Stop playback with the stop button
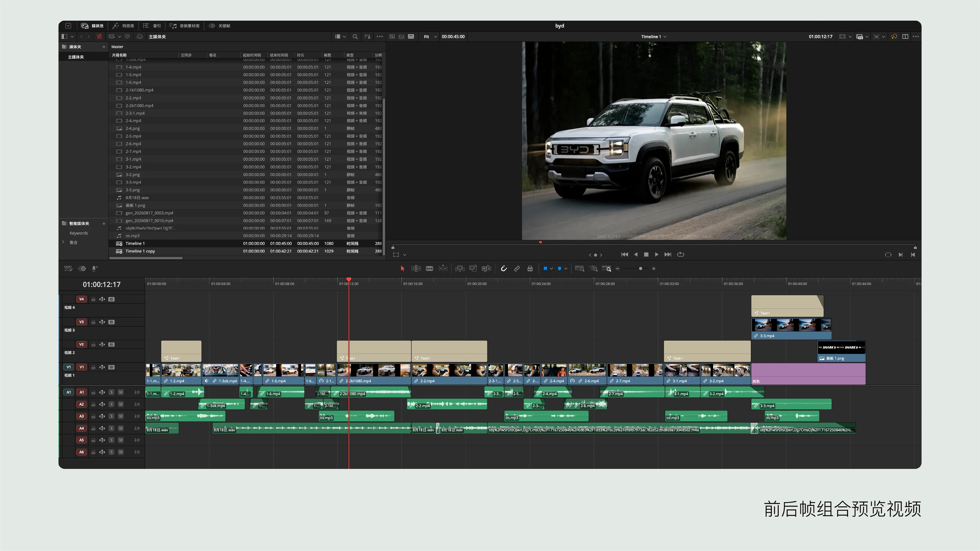This screenshot has height=551, width=980. tap(646, 254)
